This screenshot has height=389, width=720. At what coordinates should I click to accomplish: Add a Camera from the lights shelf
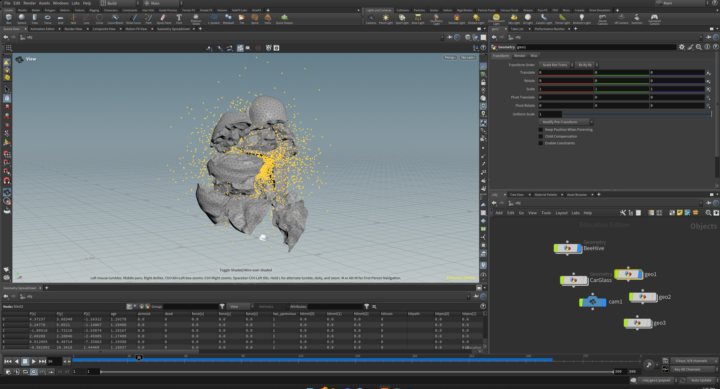point(371,19)
